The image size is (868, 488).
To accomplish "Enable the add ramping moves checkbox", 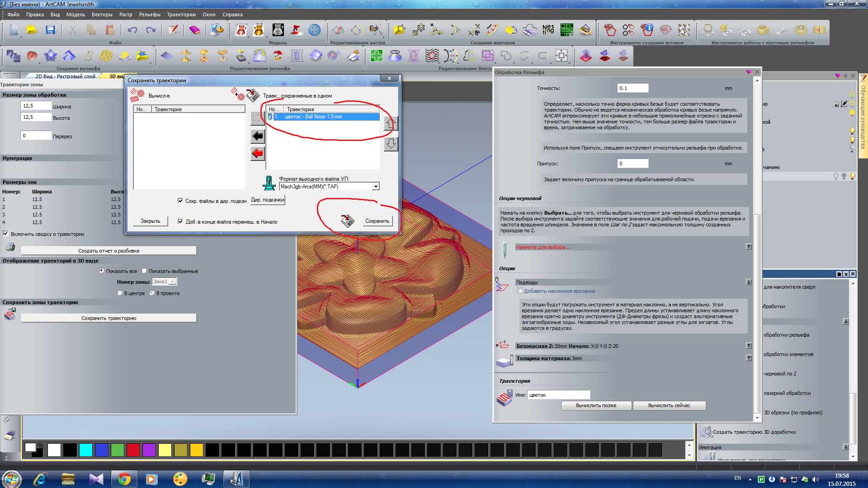I will point(520,291).
